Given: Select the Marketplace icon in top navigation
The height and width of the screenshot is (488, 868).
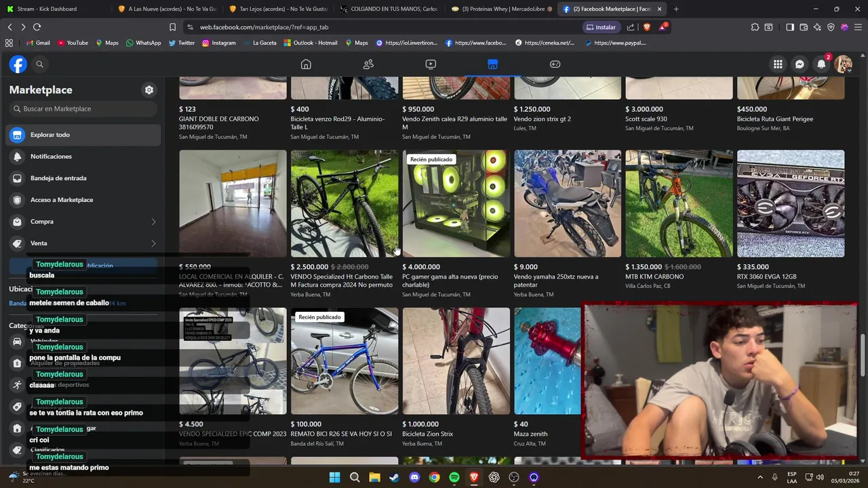Looking at the screenshot, I should coord(492,64).
